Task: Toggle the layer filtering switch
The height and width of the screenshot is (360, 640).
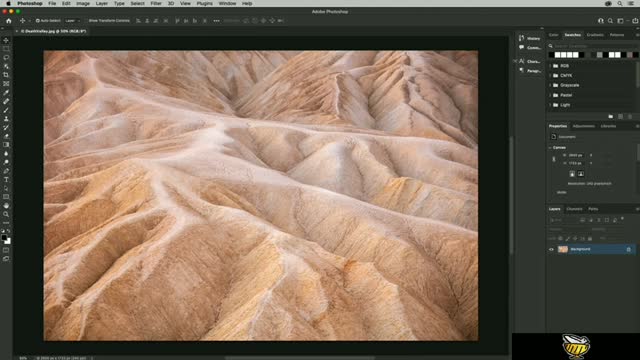Action: click(622, 219)
